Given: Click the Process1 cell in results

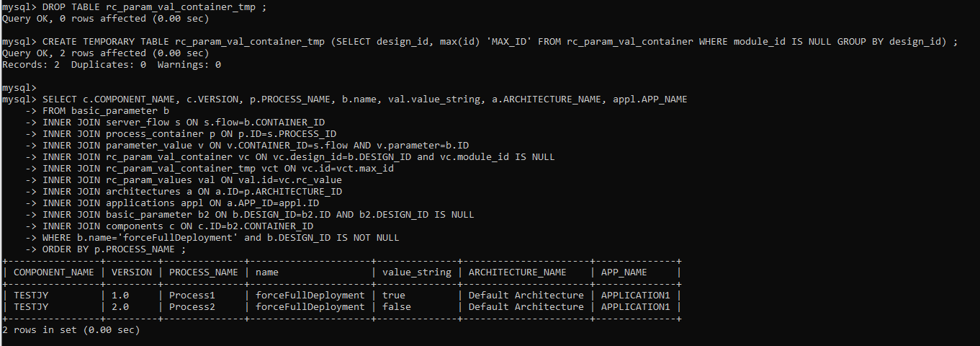Looking at the screenshot, I should click(x=192, y=296).
